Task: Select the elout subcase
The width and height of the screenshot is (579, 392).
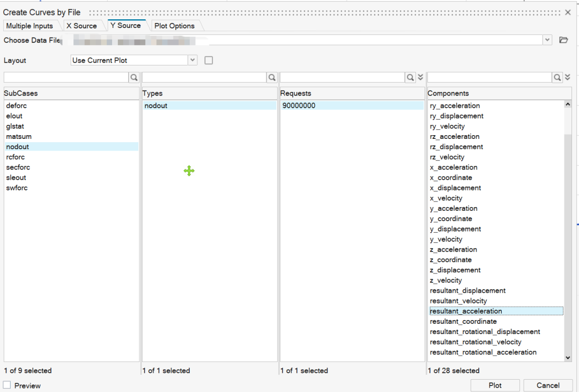Action: click(x=72, y=116)
